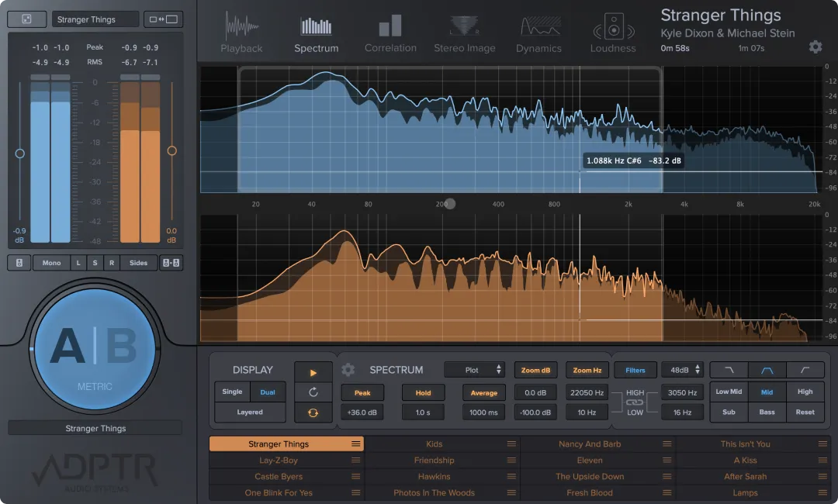Click the dual speaker icon right of Sides
Screen dimensions: 838x504
[171, 263]
